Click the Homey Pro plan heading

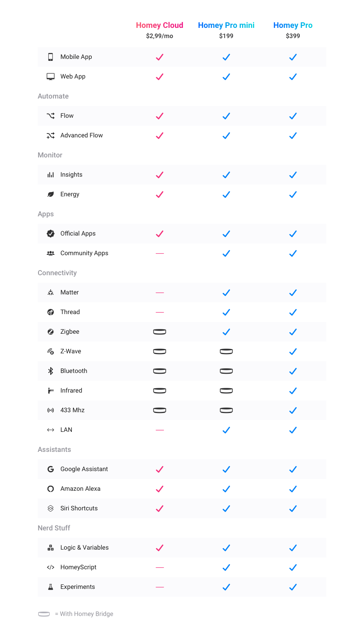pyautogui.click(x=293, y=26)
